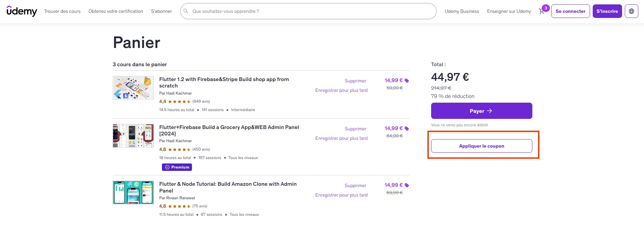
Task: Click the '(75 avis)' review count
Action: (x=200, y=206)
